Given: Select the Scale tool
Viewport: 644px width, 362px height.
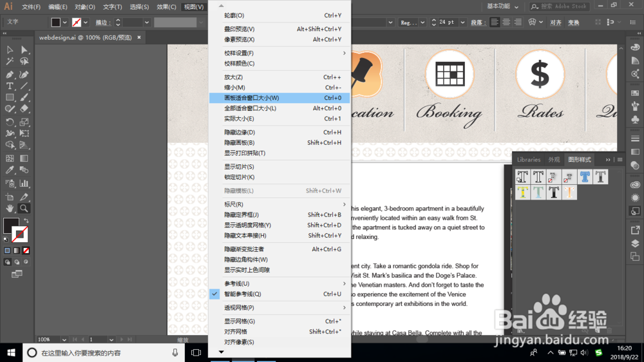Looking at the screenshot, I should tap(24, 122).
